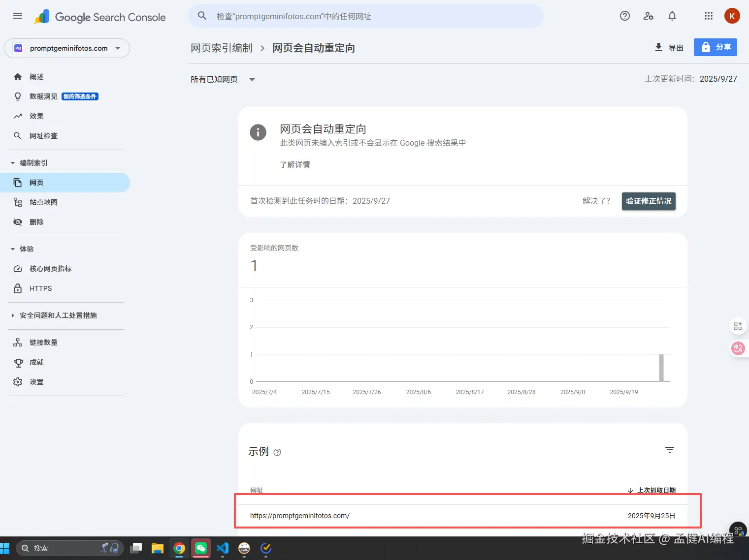Click the sort arrow by last crawl date
749x560 pixels.
(630, 490)
